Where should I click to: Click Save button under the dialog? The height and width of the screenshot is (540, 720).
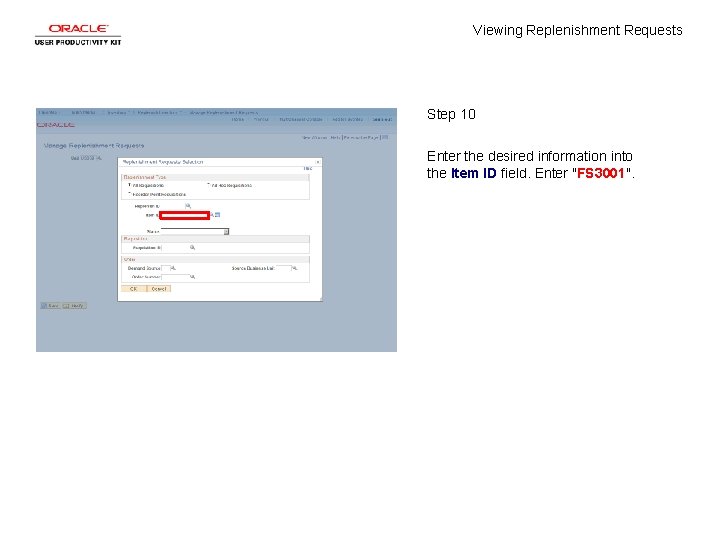(50, 306)
